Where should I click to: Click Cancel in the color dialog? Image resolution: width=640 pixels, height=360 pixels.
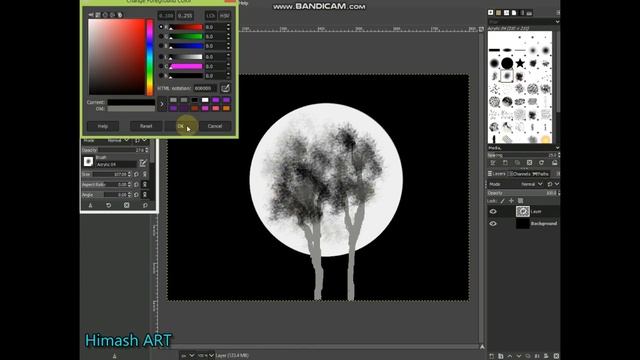pyautogui.click(x=215, y=126)
